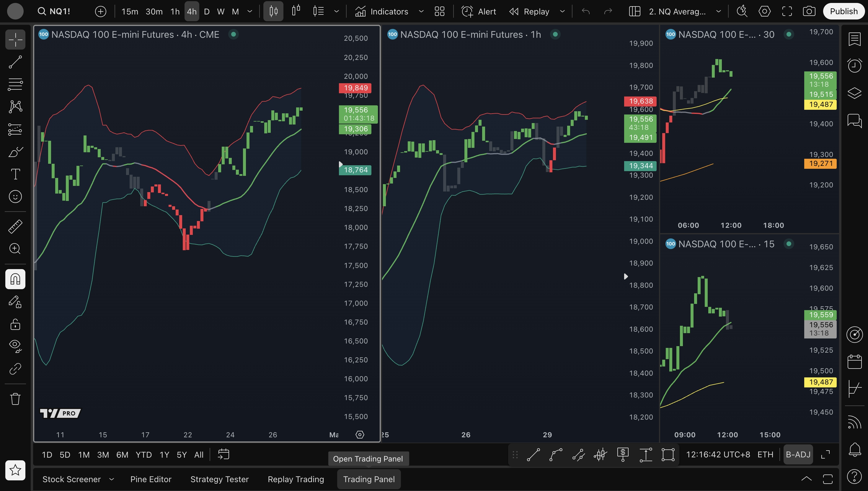This screenshot has width=868, height=491.
Task: Expand the timeframe interval dropdown arrow
Action: [250, 12]
